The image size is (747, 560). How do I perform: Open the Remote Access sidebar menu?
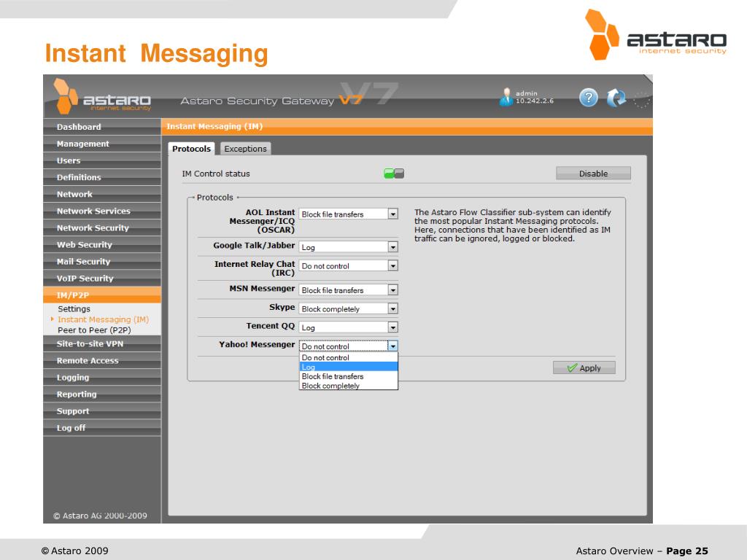click(x=102, y=360)
